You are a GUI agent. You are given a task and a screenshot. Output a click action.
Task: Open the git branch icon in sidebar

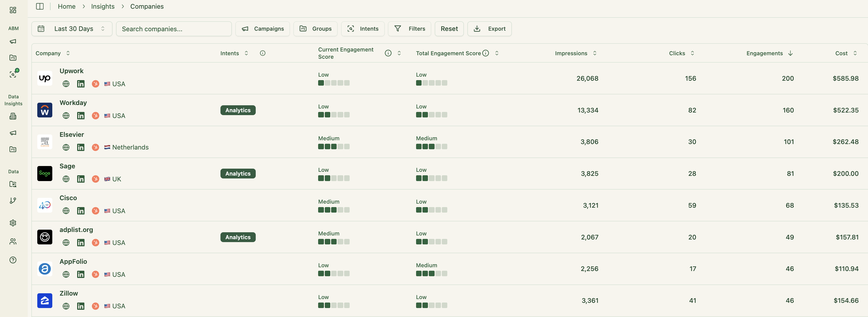[x=13, y=201]
